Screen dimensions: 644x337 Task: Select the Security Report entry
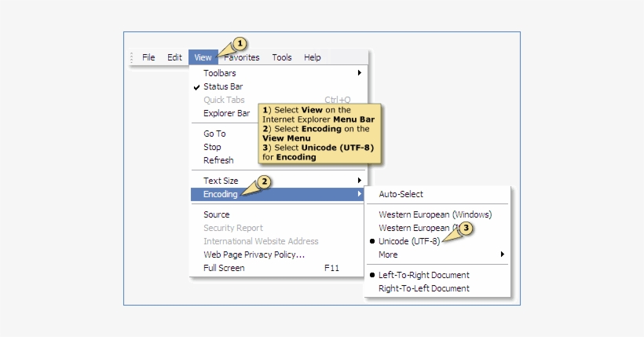[278, 228]
